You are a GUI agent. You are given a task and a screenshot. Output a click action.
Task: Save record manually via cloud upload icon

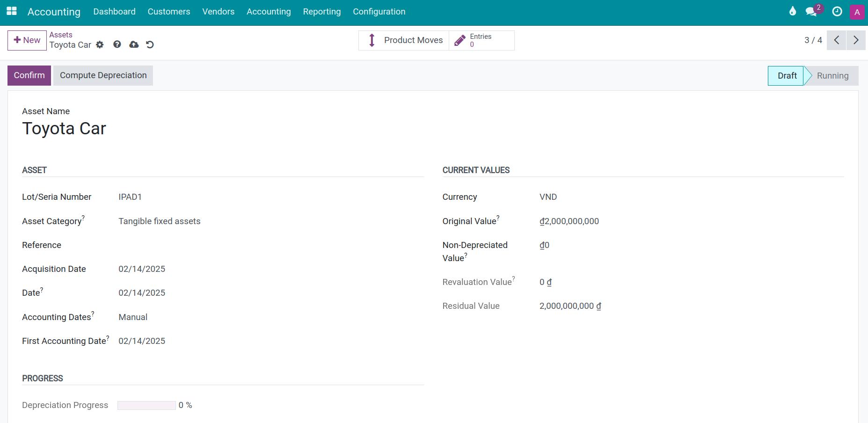click(134, 44)
